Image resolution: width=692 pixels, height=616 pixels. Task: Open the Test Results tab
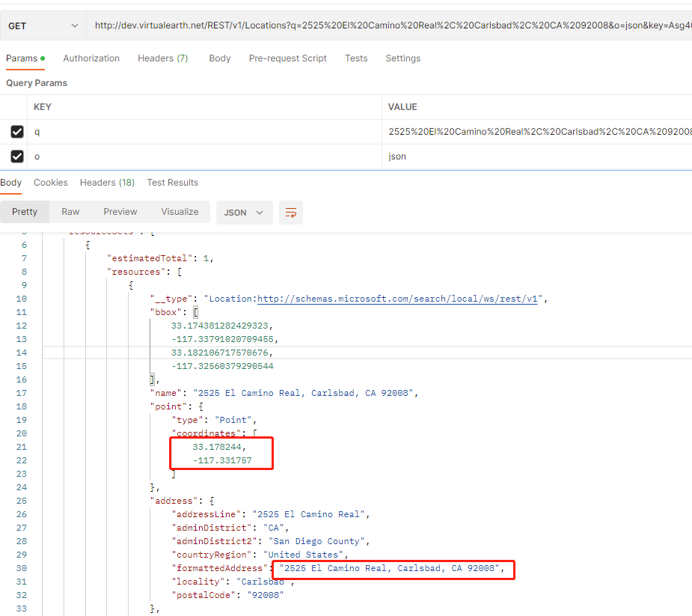click(173, 183)
